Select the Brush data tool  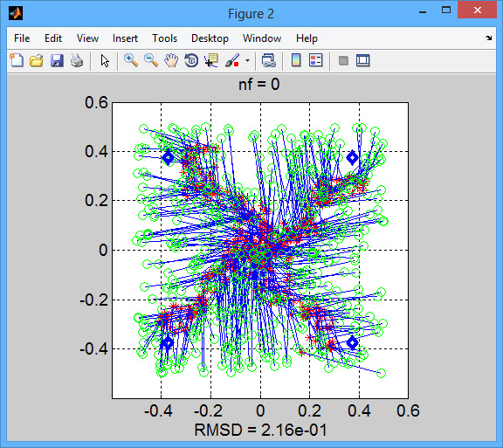232,60
